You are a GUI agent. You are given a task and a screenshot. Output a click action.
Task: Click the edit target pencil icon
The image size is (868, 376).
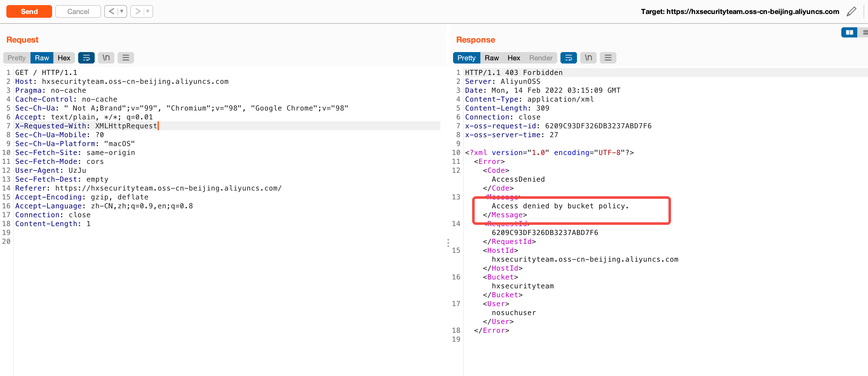851,11
